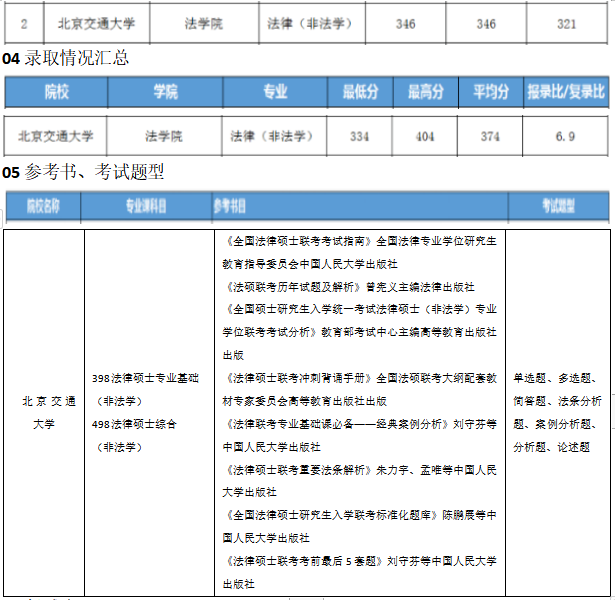Click '《法硕联考历年试题及解析》' book title
615x600 pixels.
[292, 287]
